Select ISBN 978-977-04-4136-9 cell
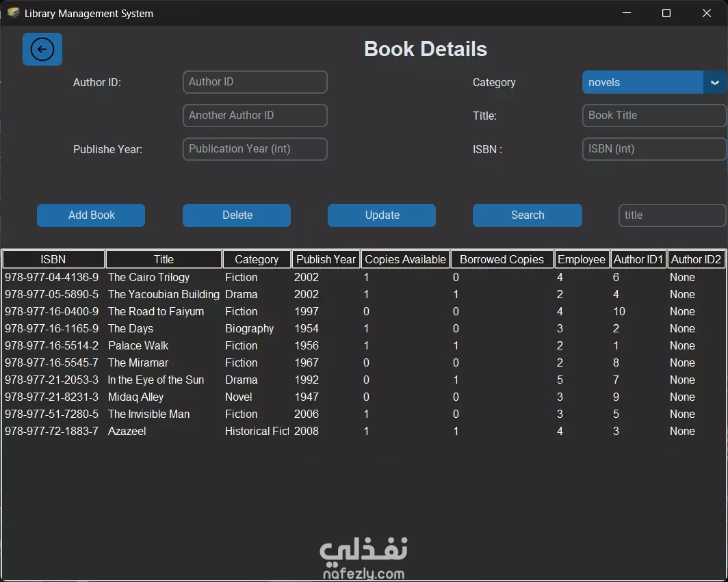Image resolution: width=728 pixels, height=582 pixels. tap(51, 278)
